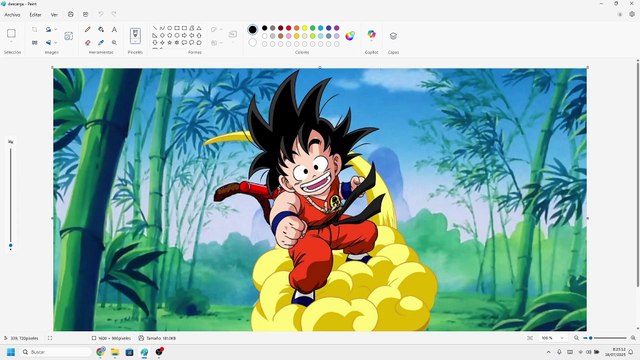Select the Pencil tool
Image resolution: width=640 pixels, height=360 pixels.
tap(87, 29)
